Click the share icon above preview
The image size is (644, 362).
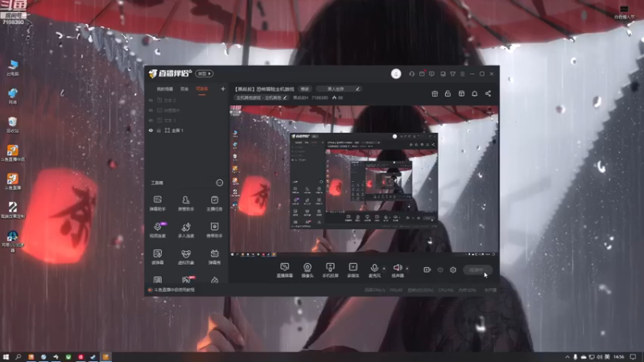pyautogui.click(x=488, y=93)
